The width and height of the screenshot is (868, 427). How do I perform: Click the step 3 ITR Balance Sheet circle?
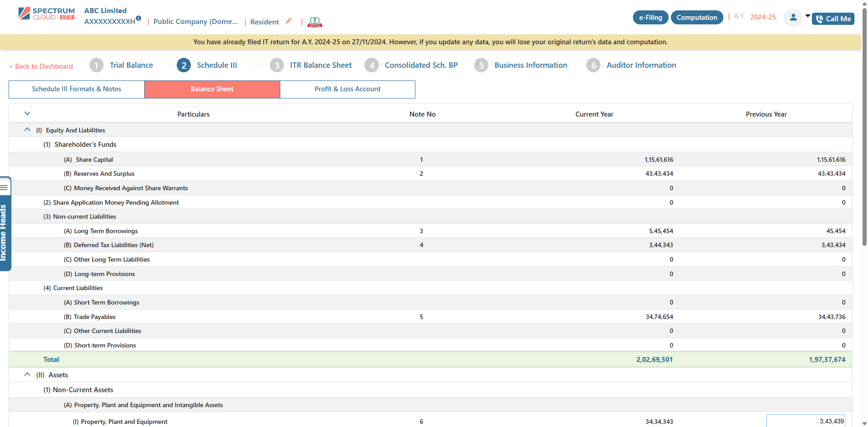(277, 66)
